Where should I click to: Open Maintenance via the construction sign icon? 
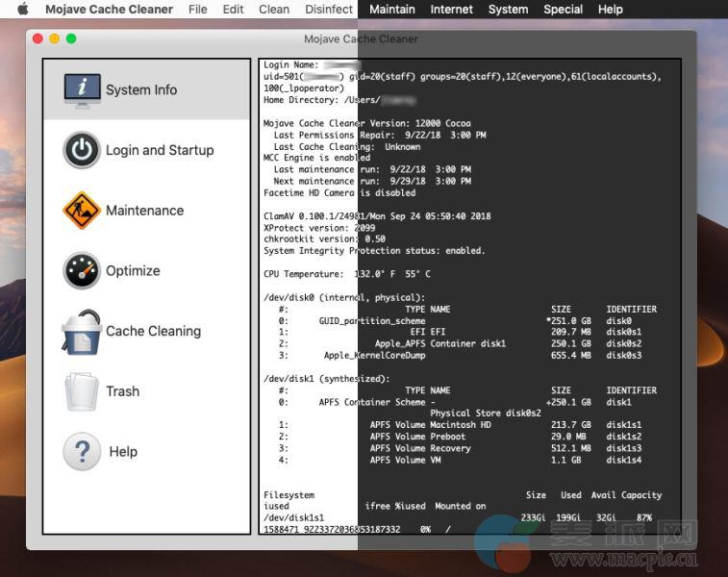pyautogui.click(x=82, y=211)
